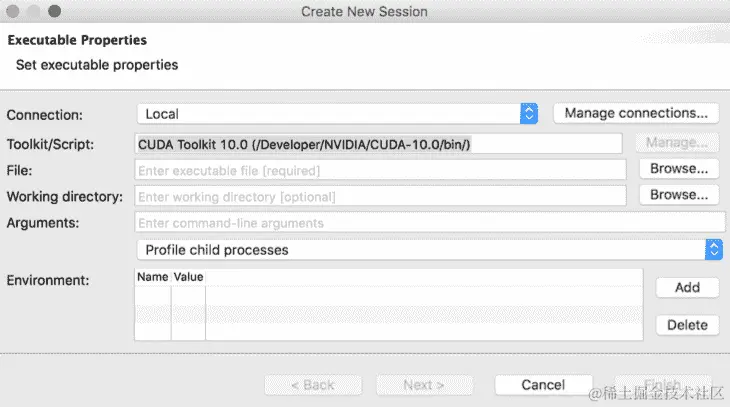Screen dimensions: 730x407
Task: Go to previous step with Back
Action: coord(313,385)
